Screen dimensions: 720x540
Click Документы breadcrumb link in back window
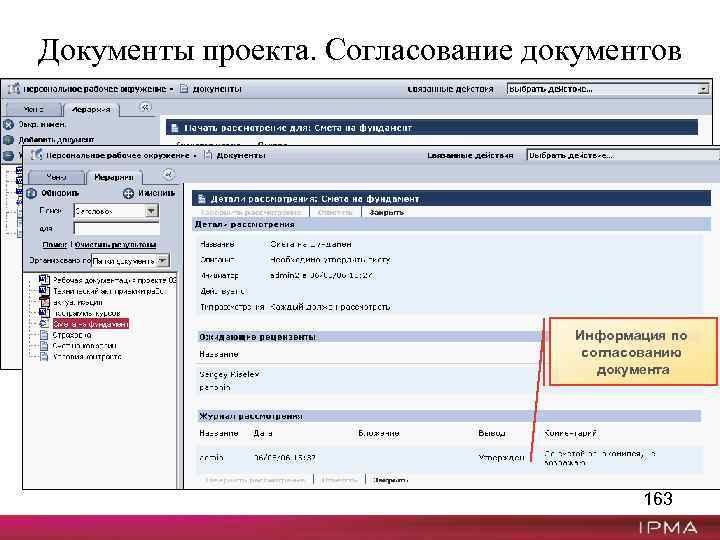[217, 89]
